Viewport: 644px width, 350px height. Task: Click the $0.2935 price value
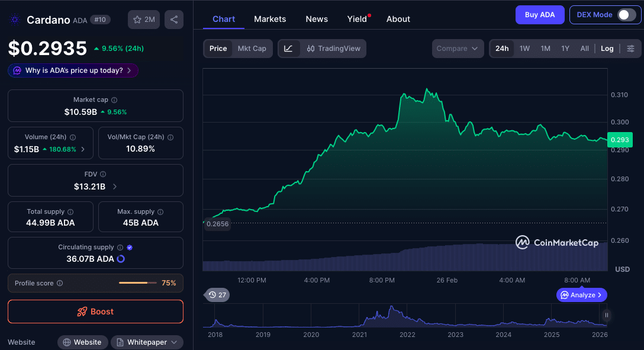coord(47,49)
